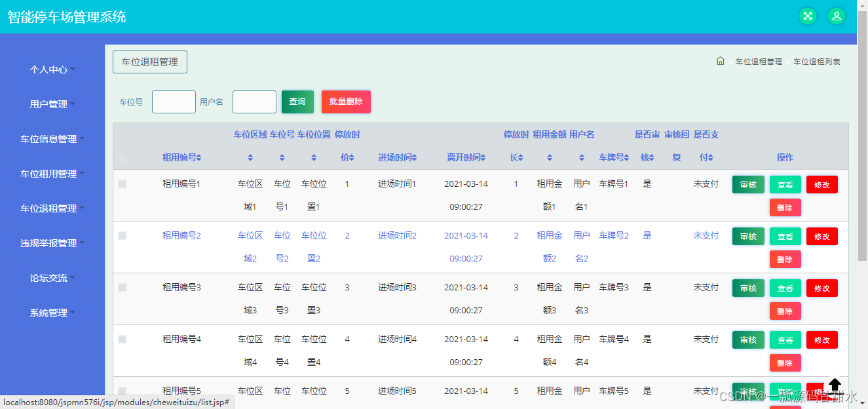Sort by 离开时间 column arrows

483,158
